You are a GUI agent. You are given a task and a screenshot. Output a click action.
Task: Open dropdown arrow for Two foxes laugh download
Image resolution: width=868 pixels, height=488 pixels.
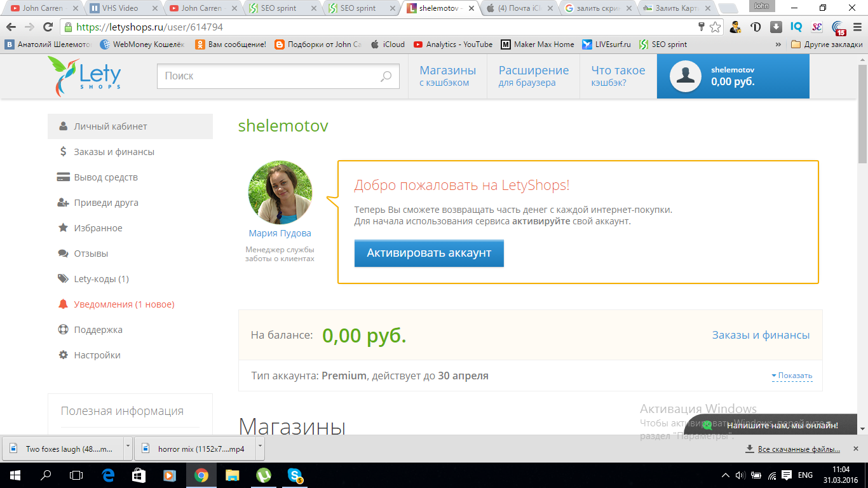pos(128,449)
